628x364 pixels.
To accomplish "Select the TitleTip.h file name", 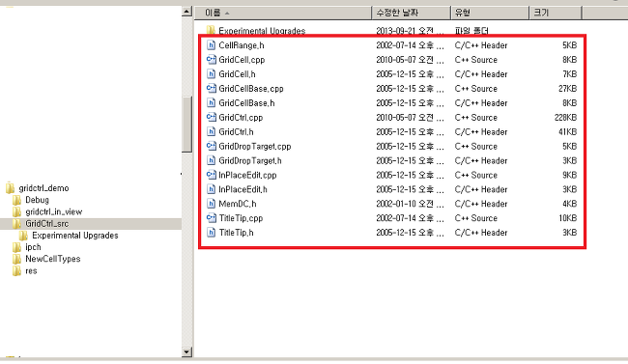I will (x=237, y=233).
